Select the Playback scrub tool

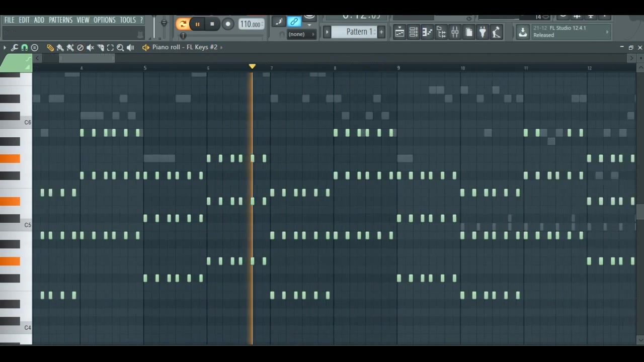[131, 47]
